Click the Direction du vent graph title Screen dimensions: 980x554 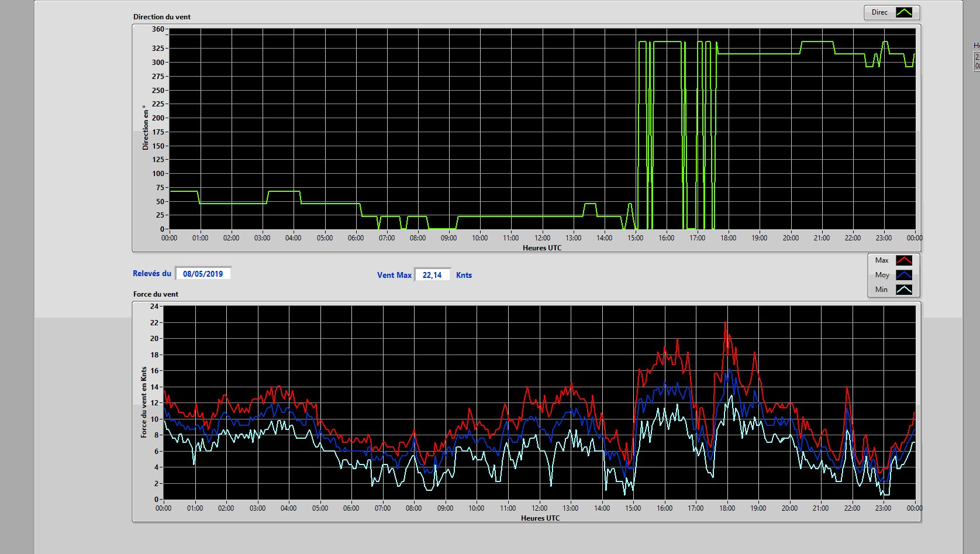[x=162, y=17]
